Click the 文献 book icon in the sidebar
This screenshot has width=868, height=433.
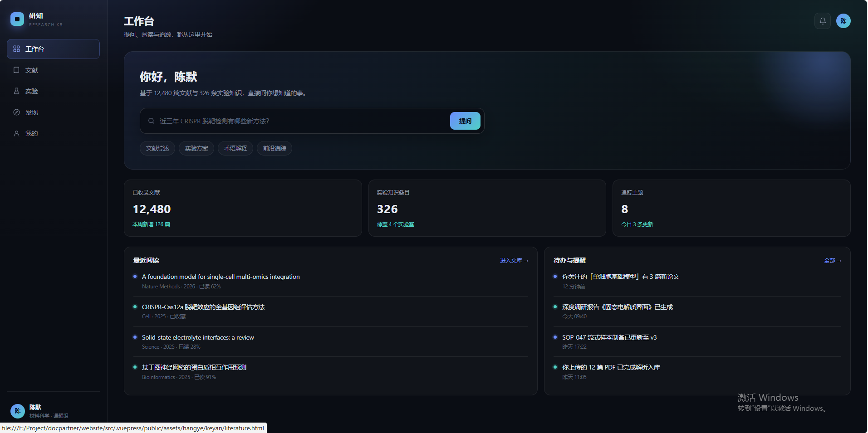[x=17, y=70]
